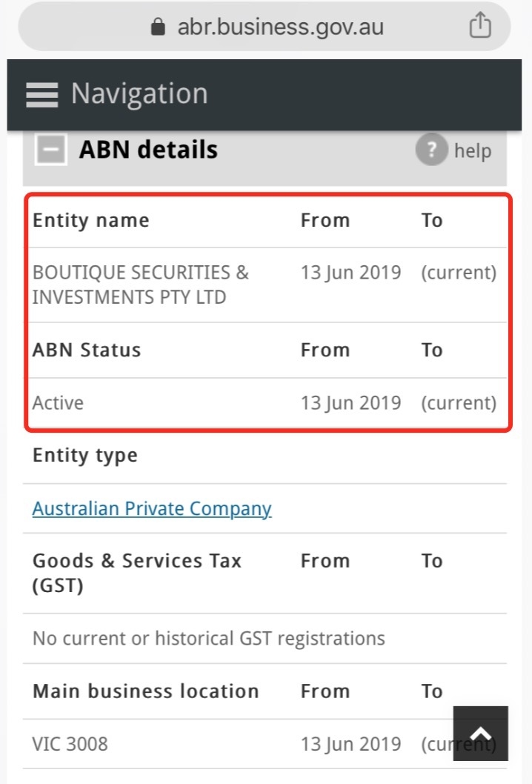
Task: Tap the share icon in address bar
Action: click(x=480, y=25)
